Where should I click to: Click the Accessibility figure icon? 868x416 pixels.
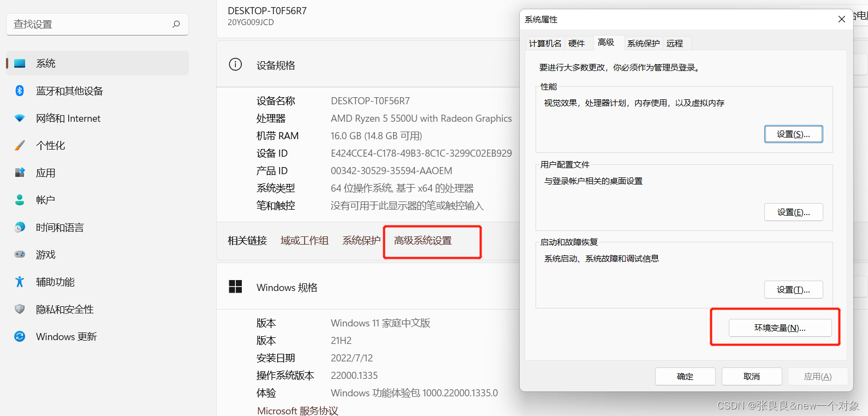coord(20,282)
